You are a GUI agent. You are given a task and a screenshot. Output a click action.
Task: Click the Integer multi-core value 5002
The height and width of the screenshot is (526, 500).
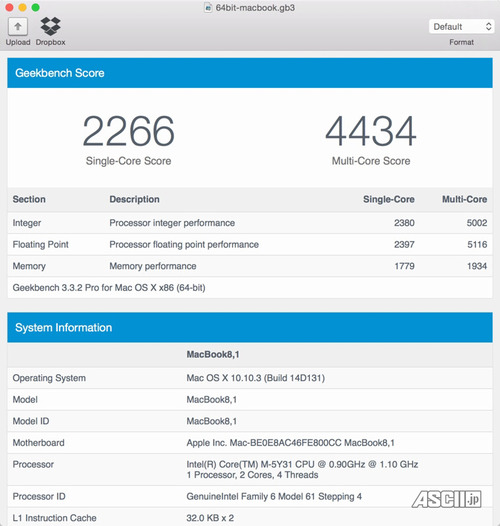tap(477, 223)
